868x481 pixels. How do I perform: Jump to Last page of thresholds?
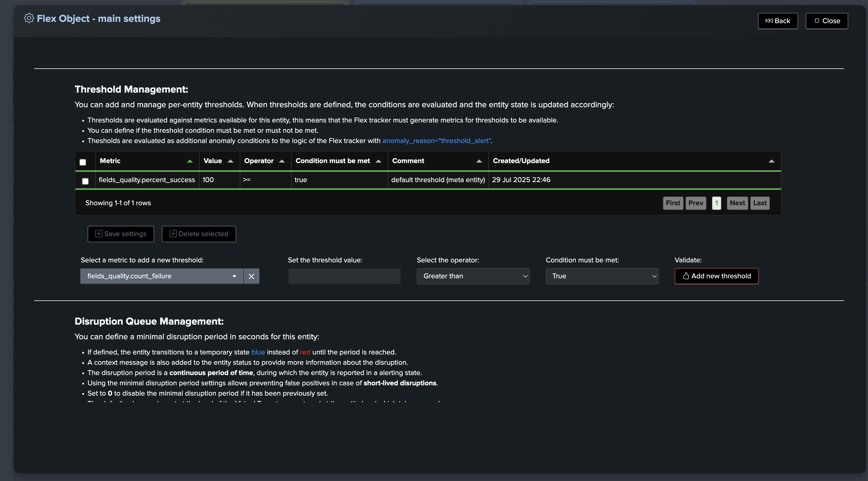[760, 203]
